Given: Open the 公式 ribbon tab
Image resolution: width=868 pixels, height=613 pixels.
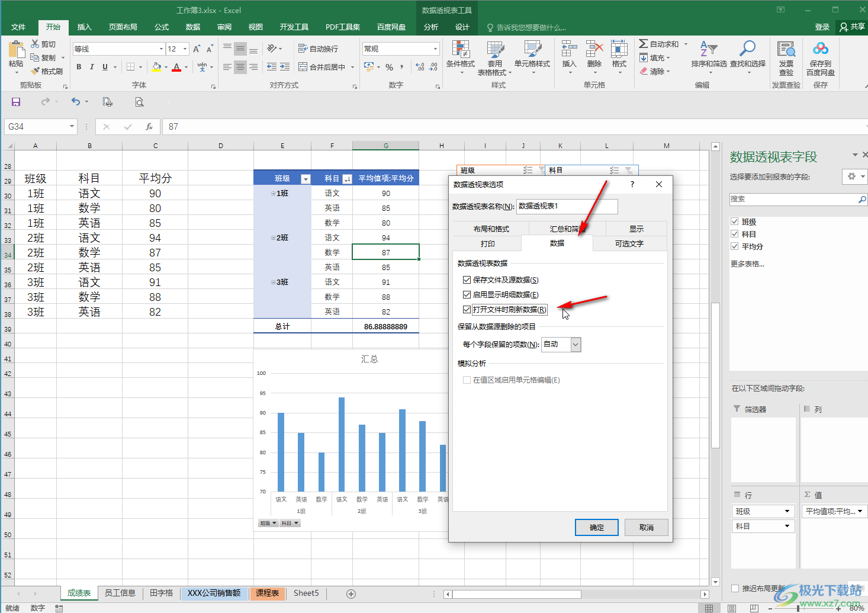Looking at the screenshot, I should (162, 27).
